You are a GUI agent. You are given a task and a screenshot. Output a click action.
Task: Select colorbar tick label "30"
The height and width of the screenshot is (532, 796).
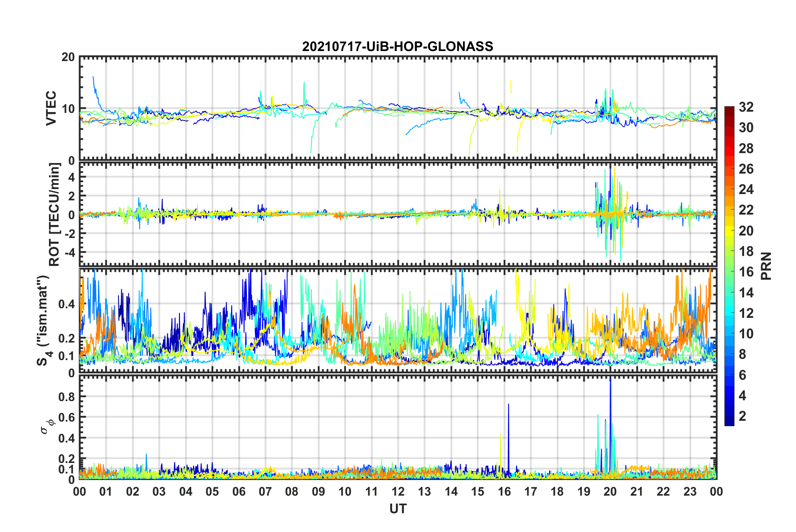(x=746, y=128)
